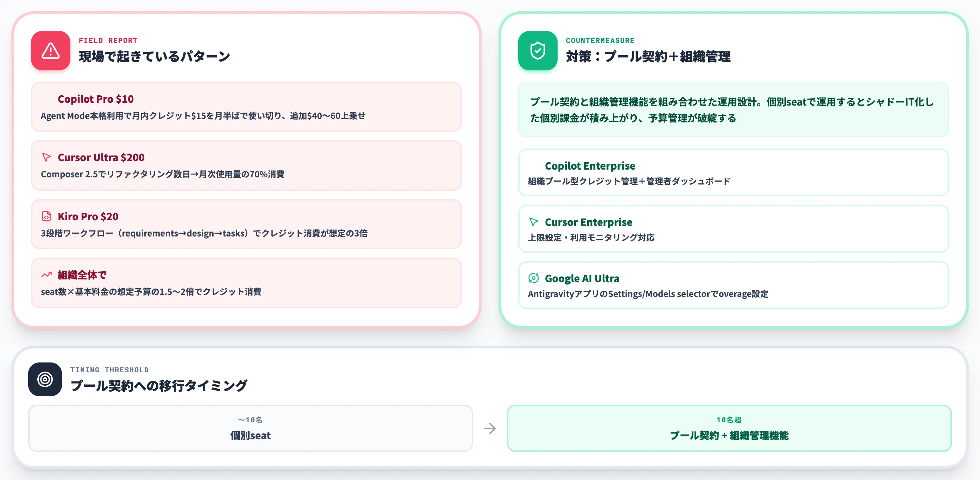The image size is (980, 480).
Task: Click the seat数×基本料金 description line
Action: point(151,292)
